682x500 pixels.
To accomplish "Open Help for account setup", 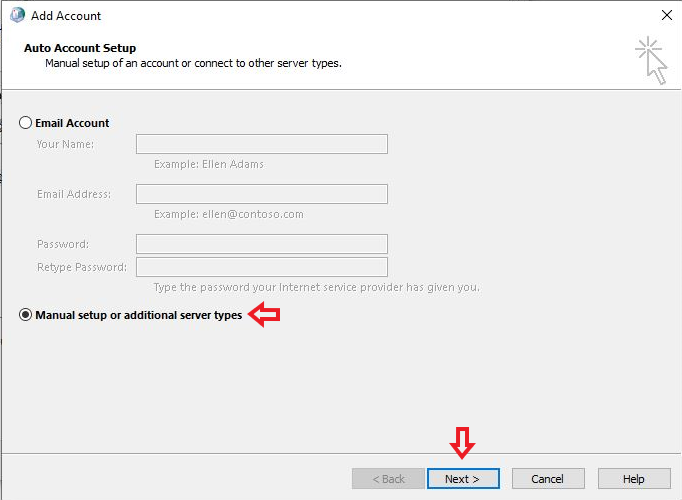I will [634, 479].
